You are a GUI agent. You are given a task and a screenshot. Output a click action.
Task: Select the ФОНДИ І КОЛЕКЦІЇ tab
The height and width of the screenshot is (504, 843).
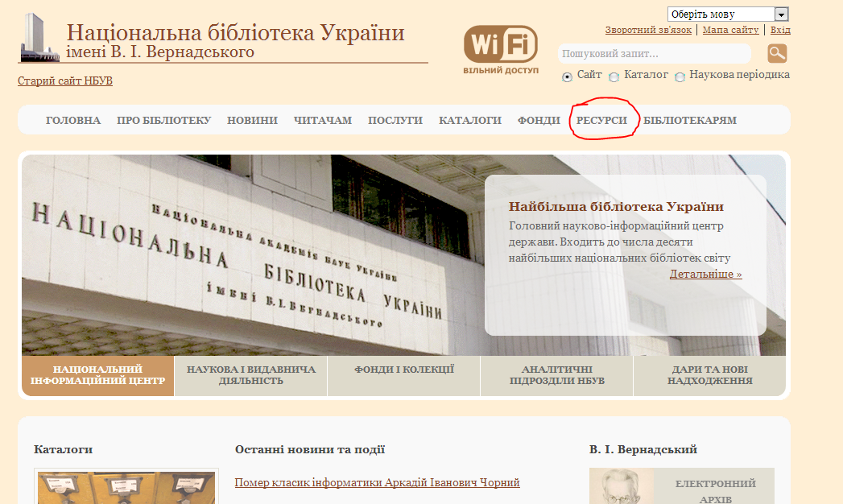(403, 375)
